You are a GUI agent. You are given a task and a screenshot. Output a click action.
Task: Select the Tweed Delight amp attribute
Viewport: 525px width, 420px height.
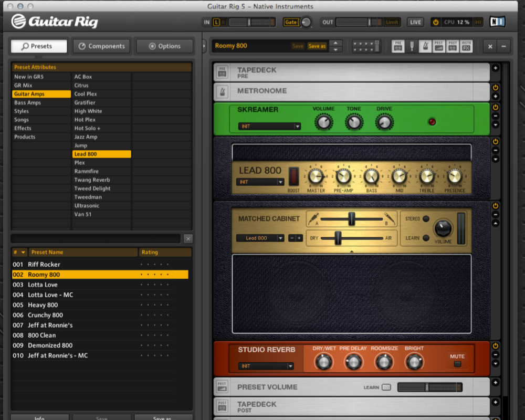[102, 188]
